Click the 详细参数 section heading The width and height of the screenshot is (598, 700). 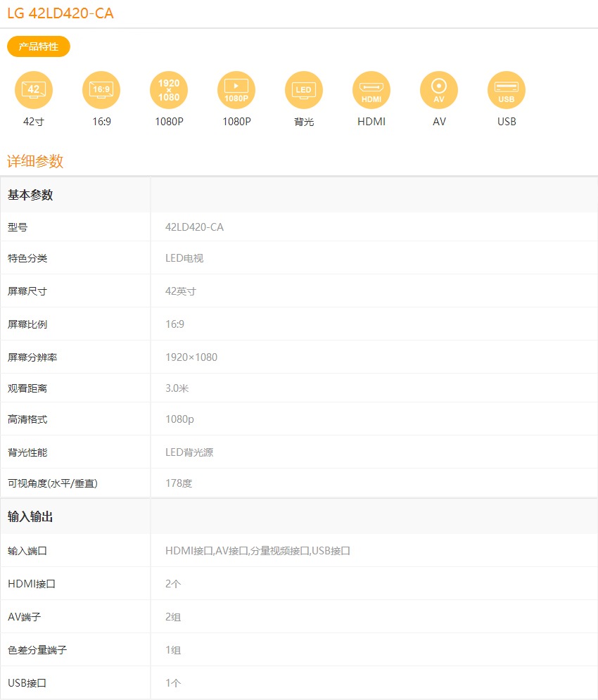click(35, 161)
